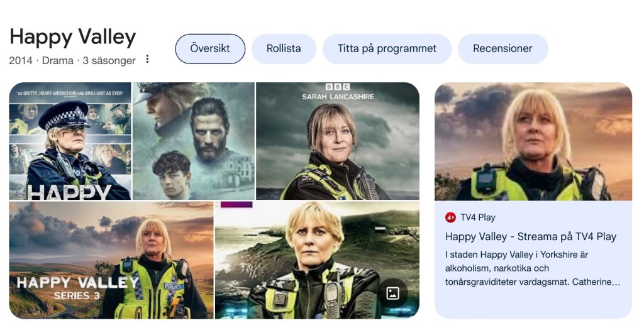Open the Happy Valley Series 3 poster

(111, 260)
